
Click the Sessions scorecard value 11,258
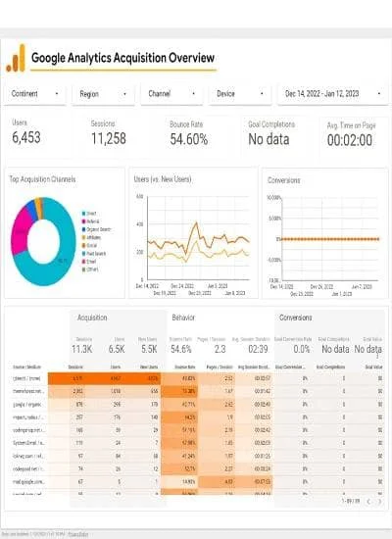pos(109,138)
